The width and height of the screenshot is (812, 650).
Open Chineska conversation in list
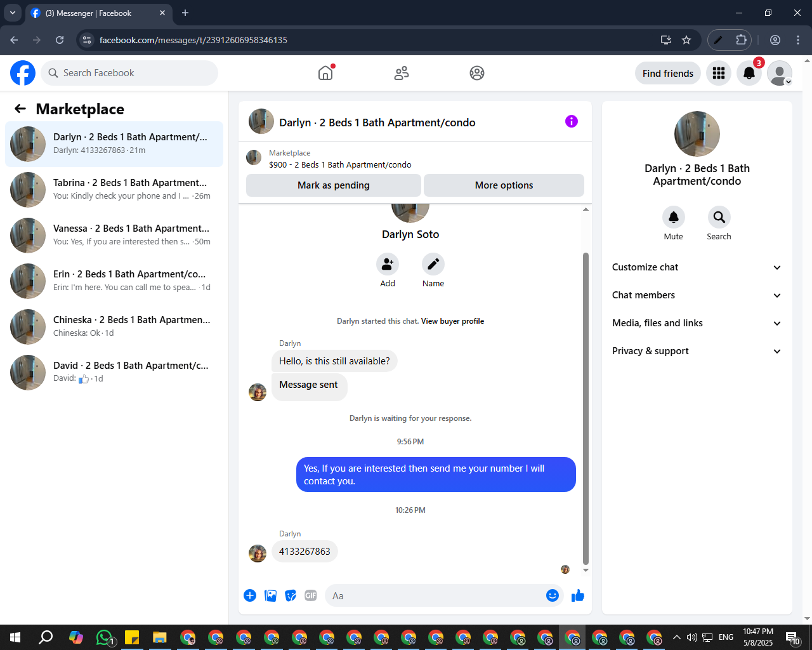pyautogui.click(x=114, y=327)
